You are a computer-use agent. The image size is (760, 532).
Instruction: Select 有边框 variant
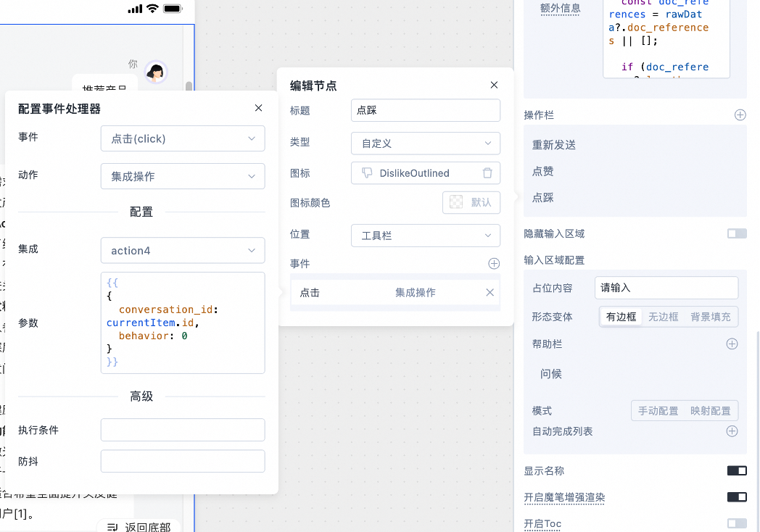621,317
